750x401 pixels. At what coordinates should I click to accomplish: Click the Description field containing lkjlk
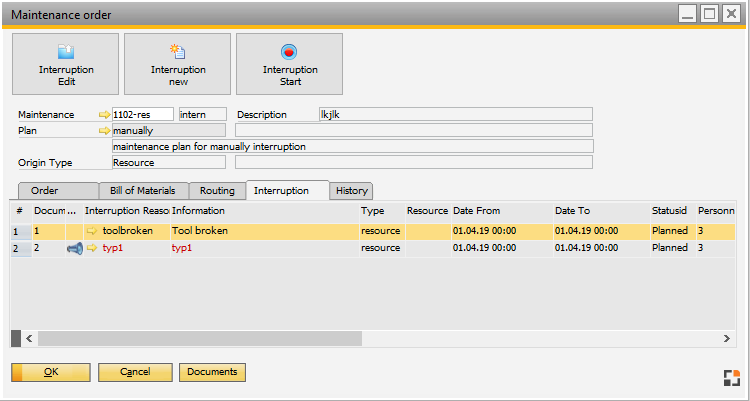click(x=455, y=115)
